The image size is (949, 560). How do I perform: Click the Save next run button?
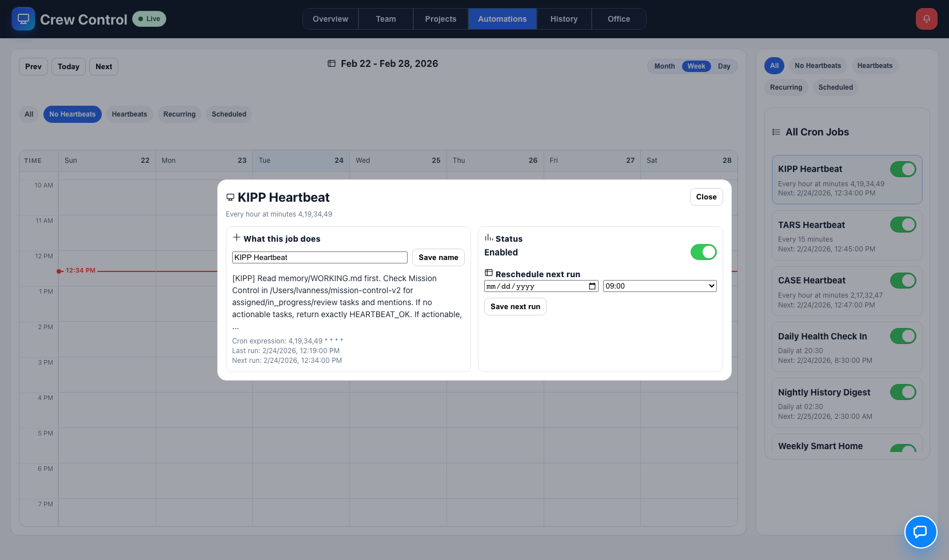(x=515, y=306)
